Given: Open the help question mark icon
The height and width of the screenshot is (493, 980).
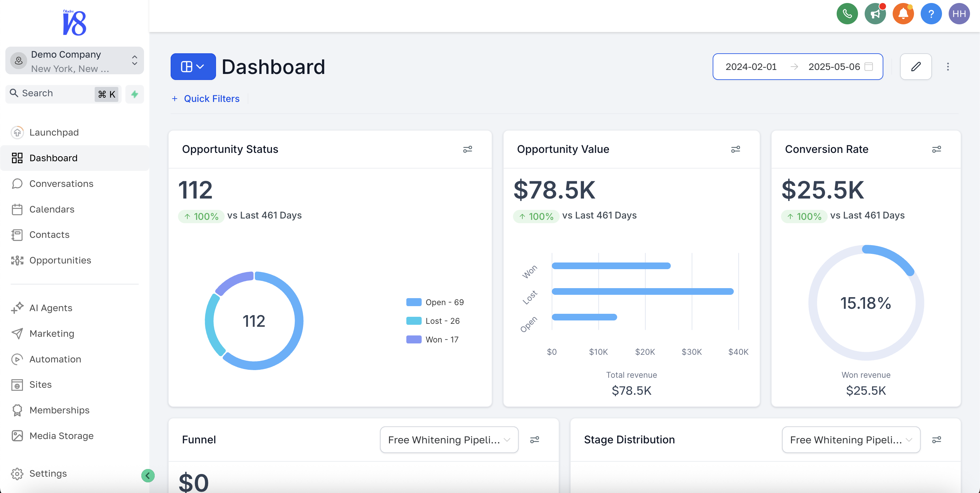Looking at the screenshot, I should pyautogui.click(x=931, y=14).
